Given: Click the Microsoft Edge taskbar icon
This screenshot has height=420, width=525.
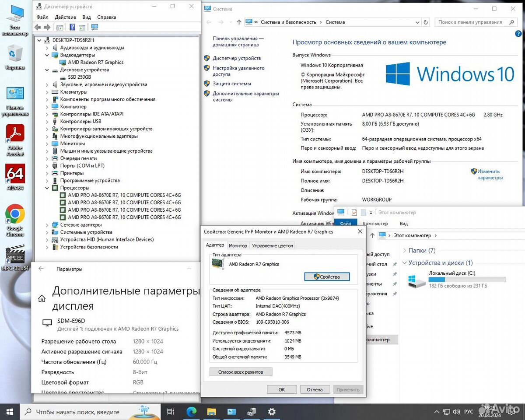Looking at the screenshot, I should click(191, 412).
